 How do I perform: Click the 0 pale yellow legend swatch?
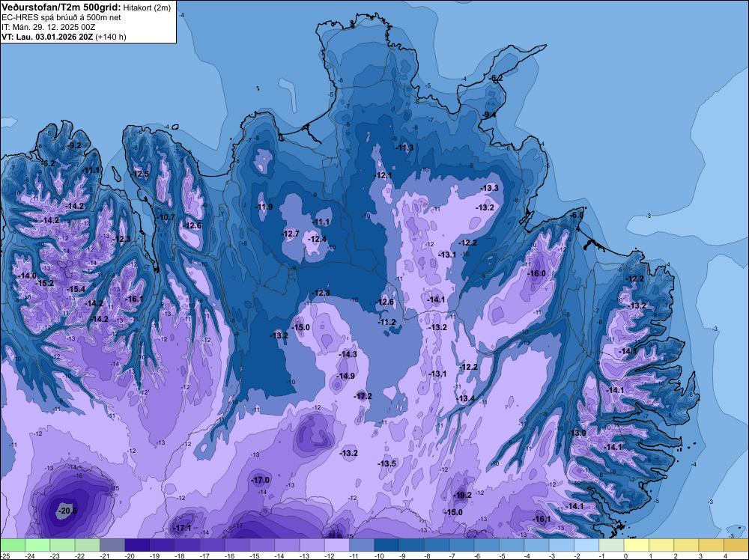636,545
